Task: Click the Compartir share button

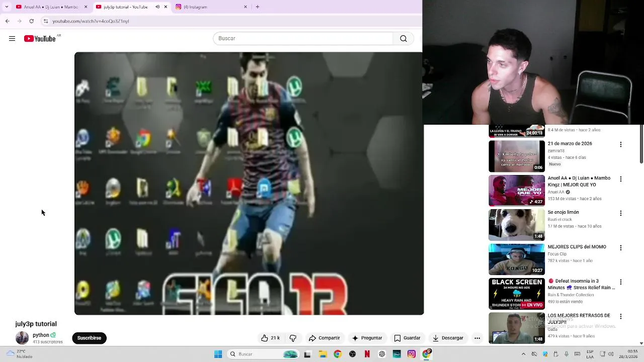Action: (325, 338)
